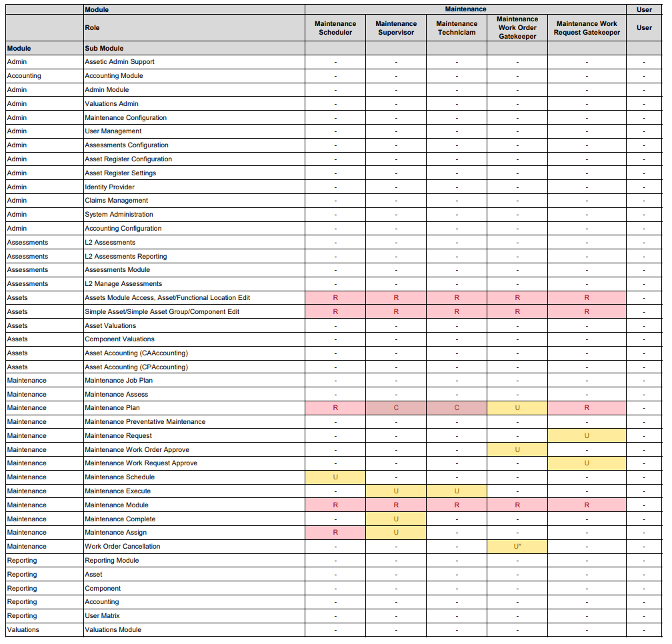Click the Sub Module header cell
This screenshot has height=644, width=672.
pyautogui.click(x=194, y=49)
